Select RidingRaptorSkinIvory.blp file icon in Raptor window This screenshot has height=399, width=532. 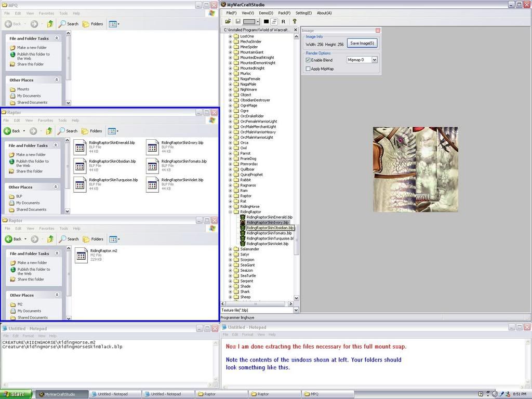click(x=152, y=147)
